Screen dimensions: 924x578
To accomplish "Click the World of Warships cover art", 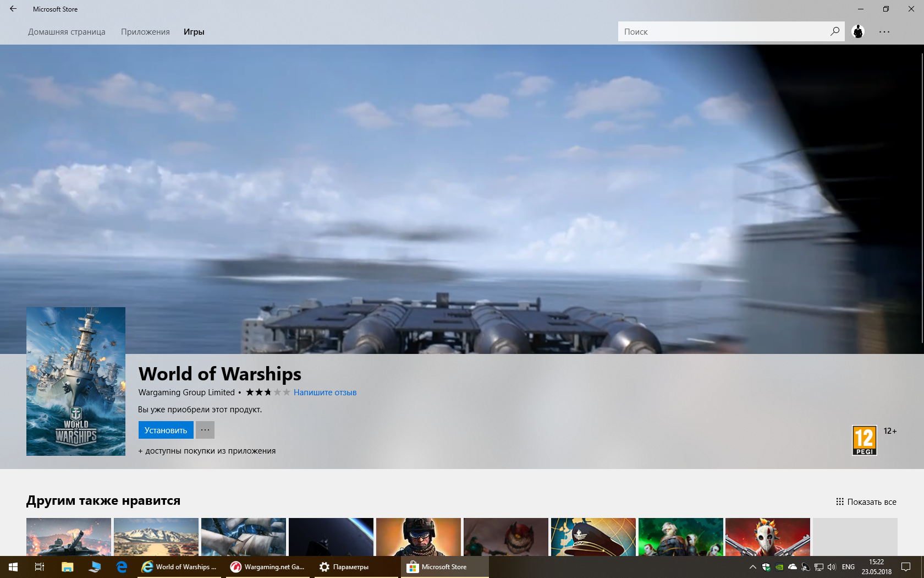I will tap(76, 381).
